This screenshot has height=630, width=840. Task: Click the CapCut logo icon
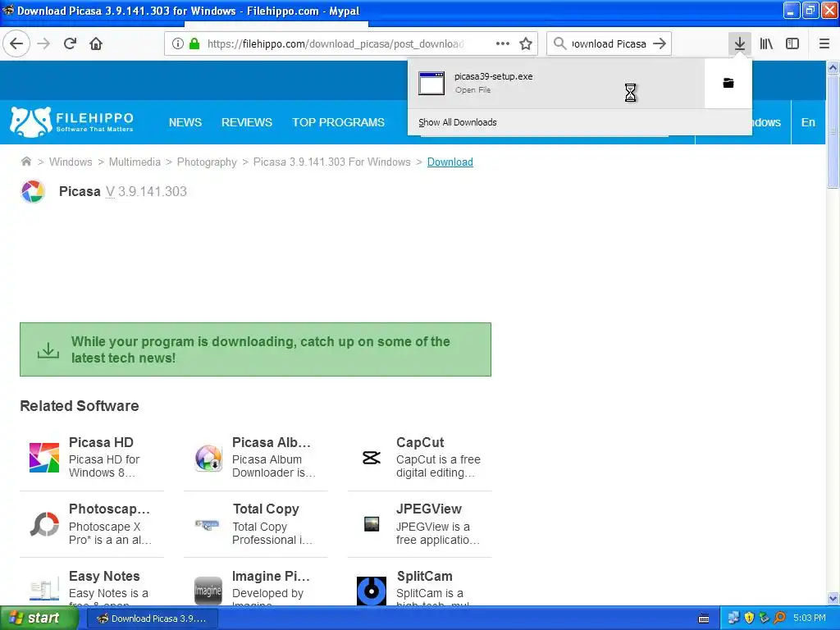pyautogui.click(x=372, y=458)
